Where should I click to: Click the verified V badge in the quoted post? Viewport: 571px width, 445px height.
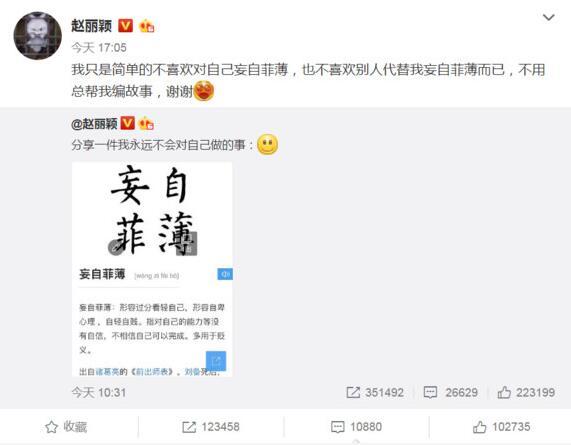pos(127,123)
